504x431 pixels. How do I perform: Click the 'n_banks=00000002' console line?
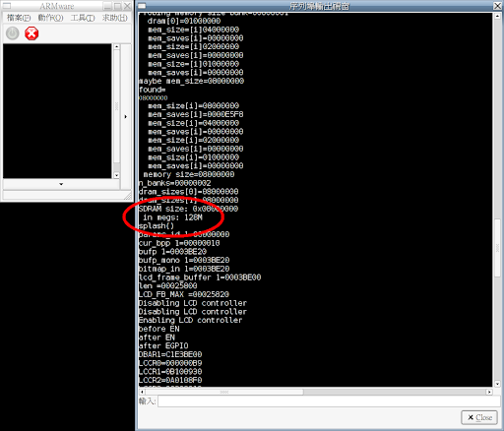[174, 183]
